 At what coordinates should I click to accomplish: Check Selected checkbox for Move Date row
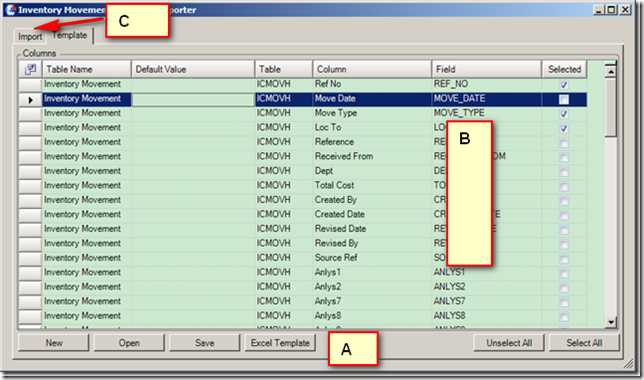click(x=564, y=99)
